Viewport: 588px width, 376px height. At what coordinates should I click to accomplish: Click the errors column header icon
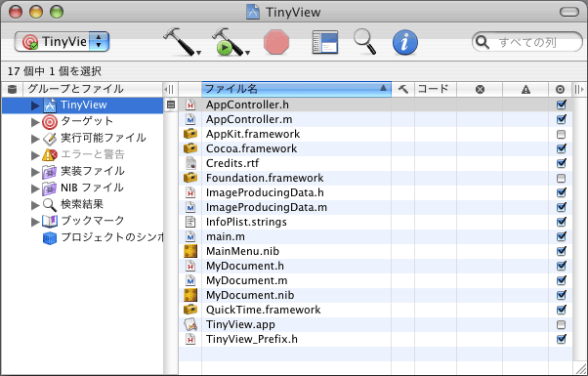pyautogui.click(x=480, y=89)
